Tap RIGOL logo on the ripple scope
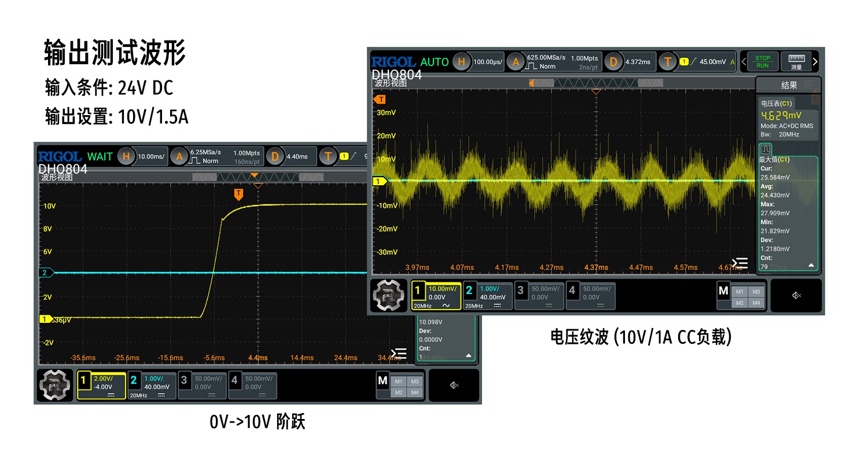This screenshot has width=868, height=463. click(393, 62)
